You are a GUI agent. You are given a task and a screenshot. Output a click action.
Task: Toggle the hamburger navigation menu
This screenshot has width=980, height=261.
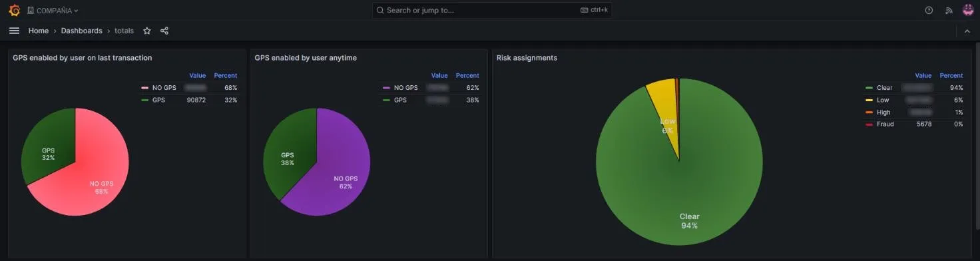tap(14, 31)
